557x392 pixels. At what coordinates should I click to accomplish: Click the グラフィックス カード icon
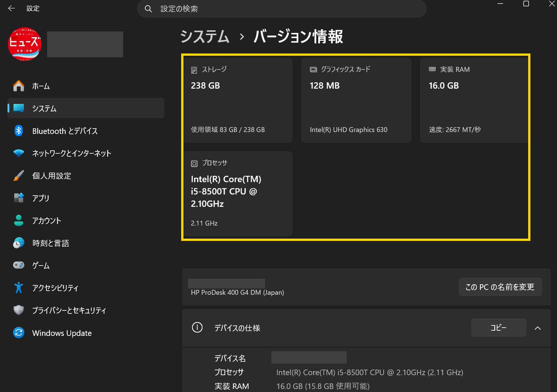coord(313,70)
